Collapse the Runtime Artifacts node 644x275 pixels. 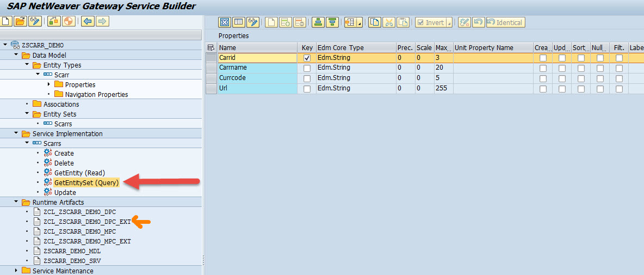tap(16, 202)
